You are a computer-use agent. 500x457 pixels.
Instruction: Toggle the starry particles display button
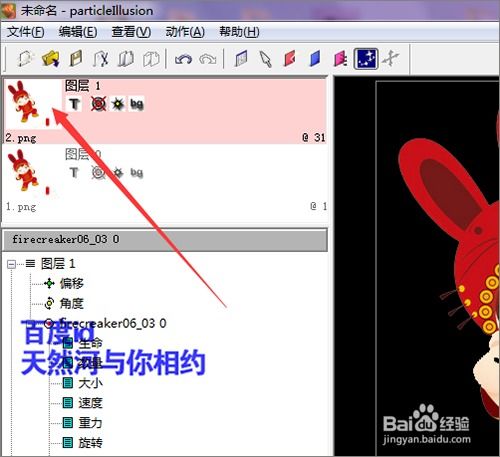click(366, 59)
